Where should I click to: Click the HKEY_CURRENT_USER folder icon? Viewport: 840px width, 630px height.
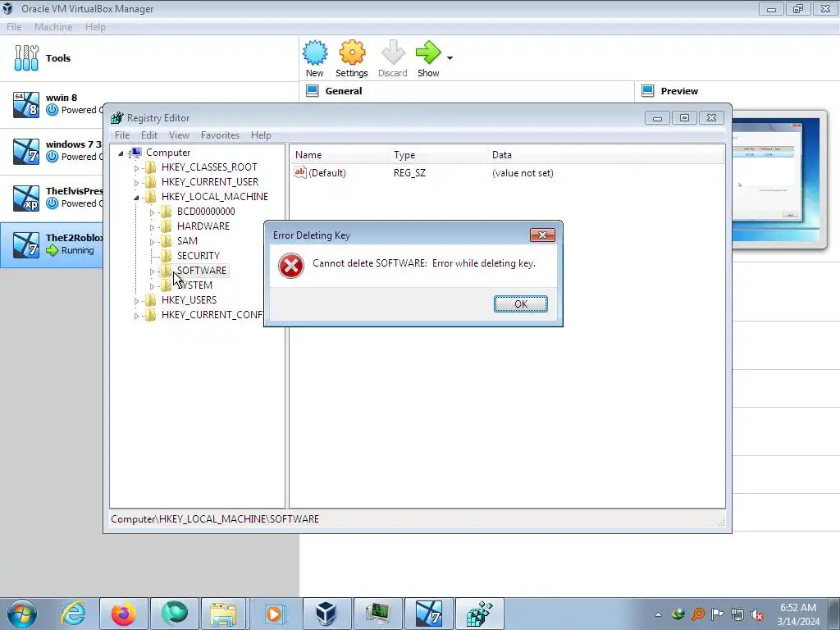[x=151, y=182]
